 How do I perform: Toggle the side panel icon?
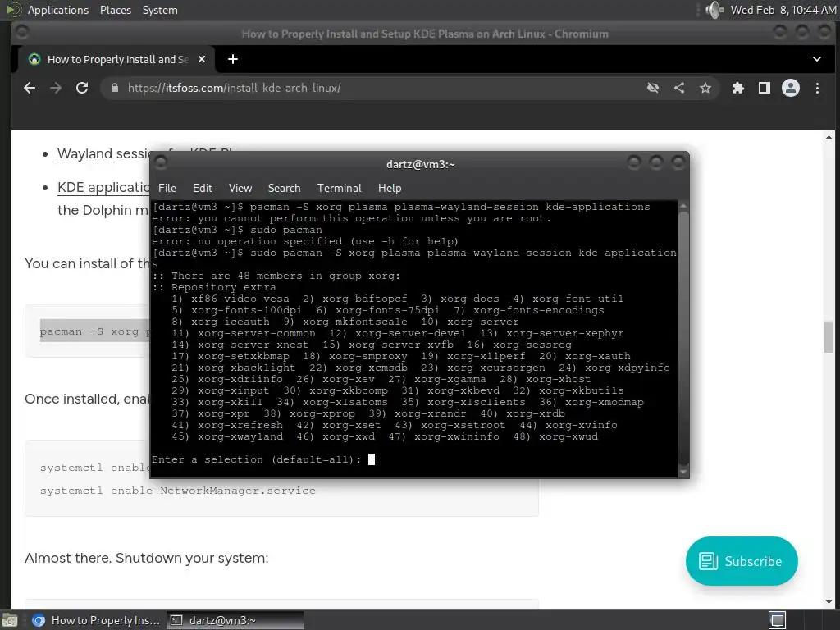[765, 88]
